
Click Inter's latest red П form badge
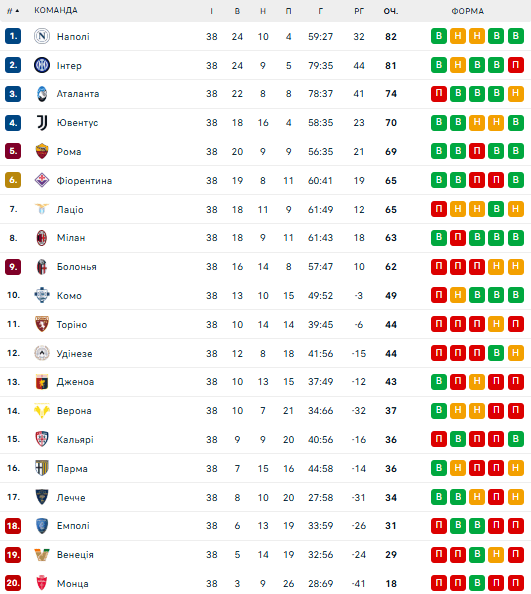coord(515,65)
